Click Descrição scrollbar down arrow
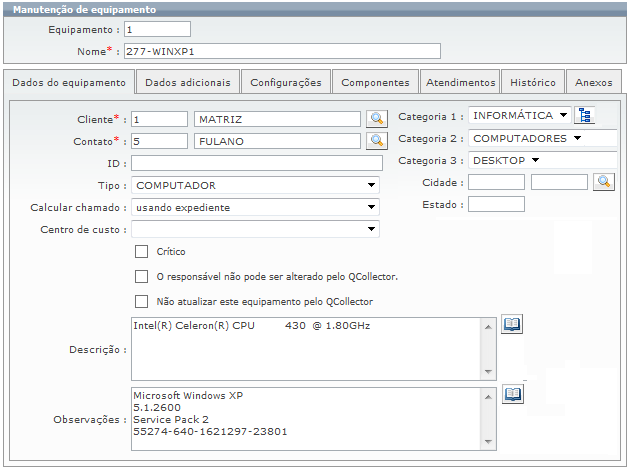The image size is (630, 470). tap(488, 371)
